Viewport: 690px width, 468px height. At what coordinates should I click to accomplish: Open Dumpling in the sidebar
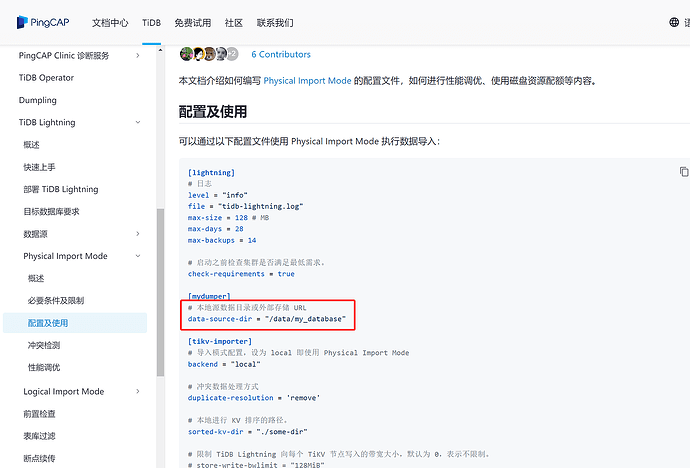(38, 100)
